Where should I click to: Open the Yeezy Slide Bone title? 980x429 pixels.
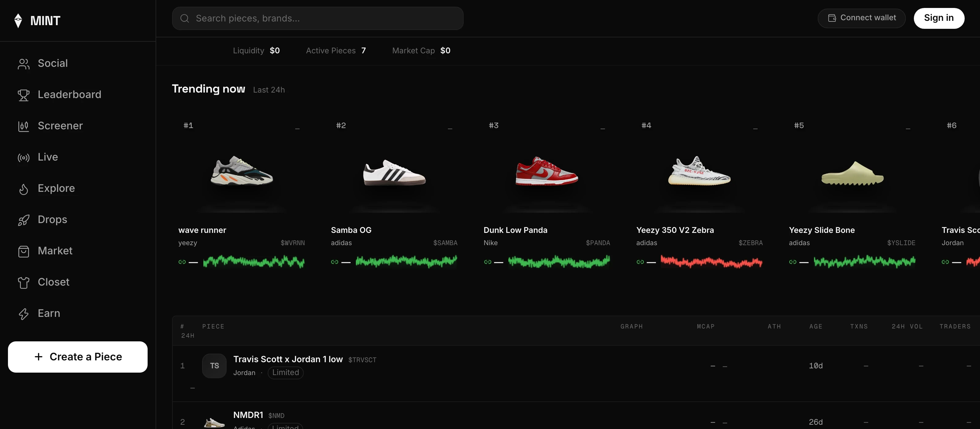[822, 230]
